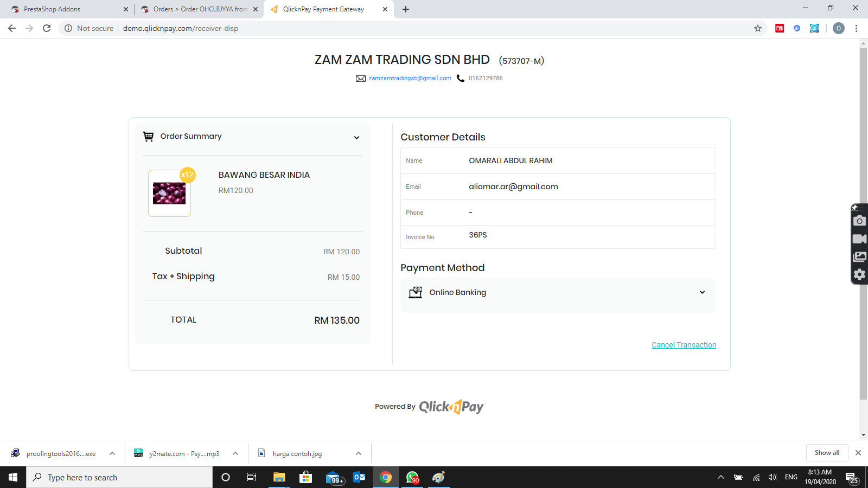Image resolution: width=868 pixels, height=488 pixels.
Task: Click the Cancel Transaction link
Action: click(684, 345)
